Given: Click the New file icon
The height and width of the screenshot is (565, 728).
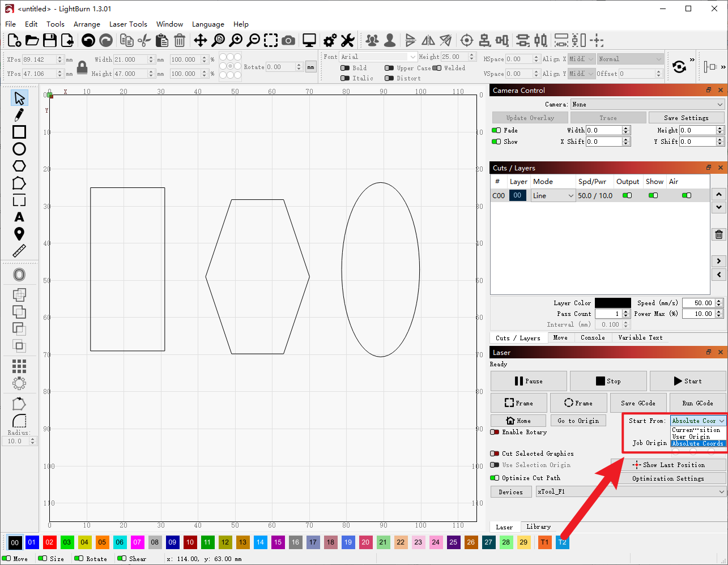Looking at the screenshot, I should pos(14,40).
